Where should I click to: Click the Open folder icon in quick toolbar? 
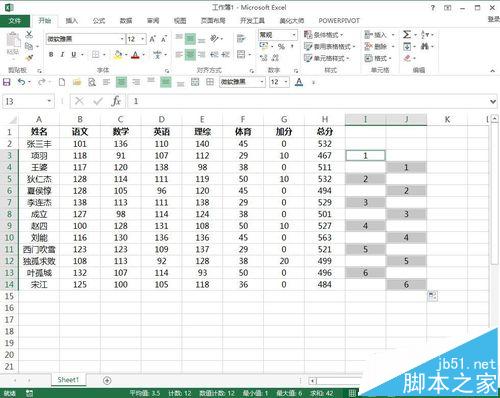[x=77, y=82]
